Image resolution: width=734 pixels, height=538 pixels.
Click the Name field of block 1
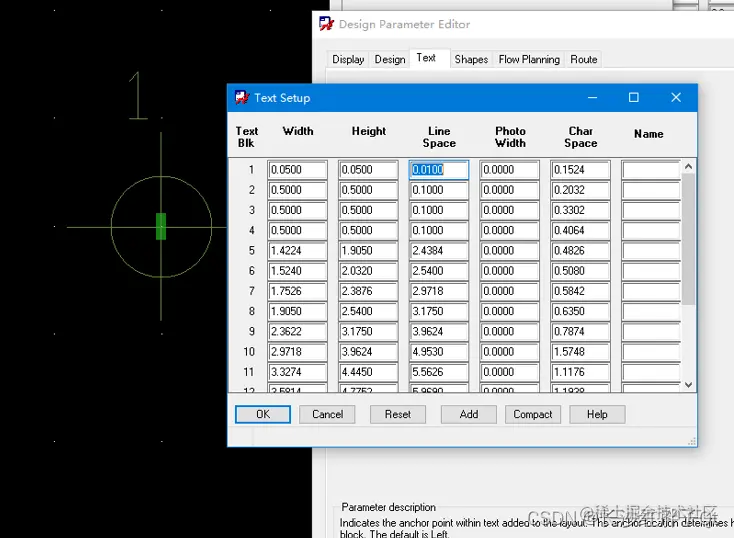click(651, 170)
